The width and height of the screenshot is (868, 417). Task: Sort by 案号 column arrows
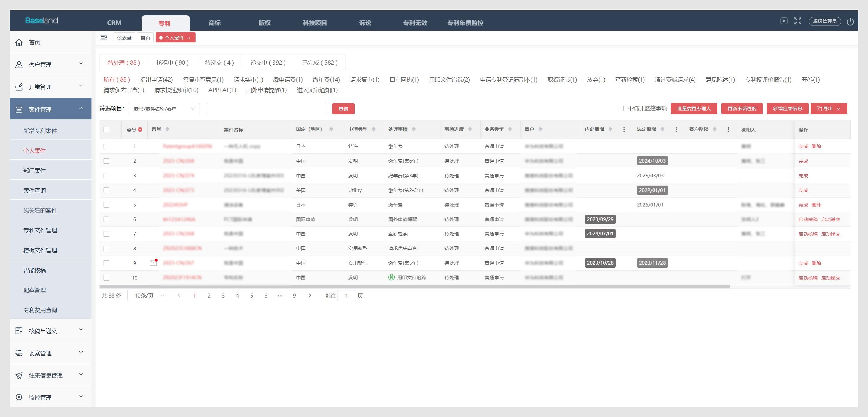[167, 129]
